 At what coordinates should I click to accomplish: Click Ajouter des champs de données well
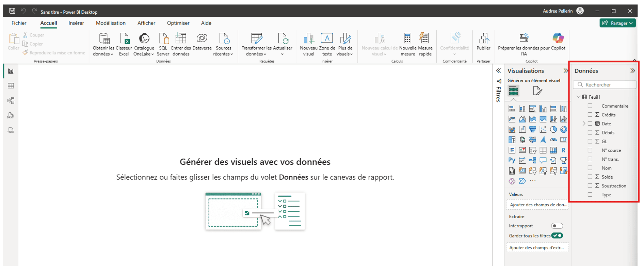[538, 205]
